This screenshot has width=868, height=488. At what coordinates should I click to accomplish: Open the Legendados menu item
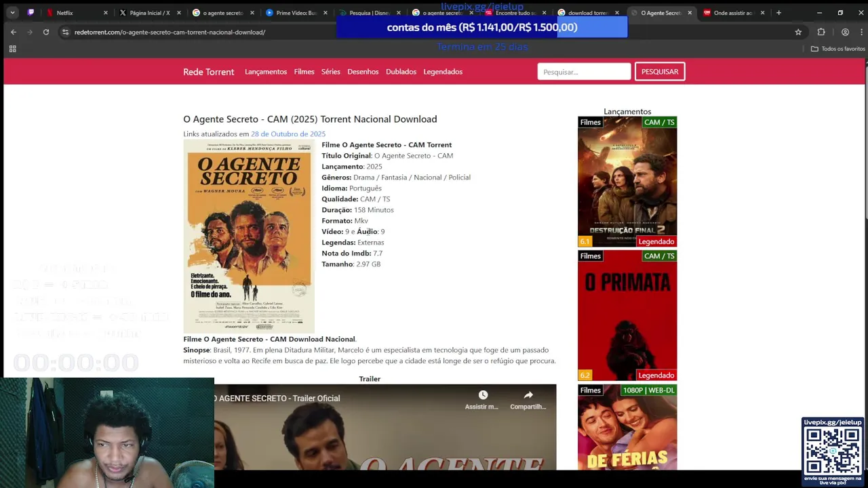coord(443,72)
